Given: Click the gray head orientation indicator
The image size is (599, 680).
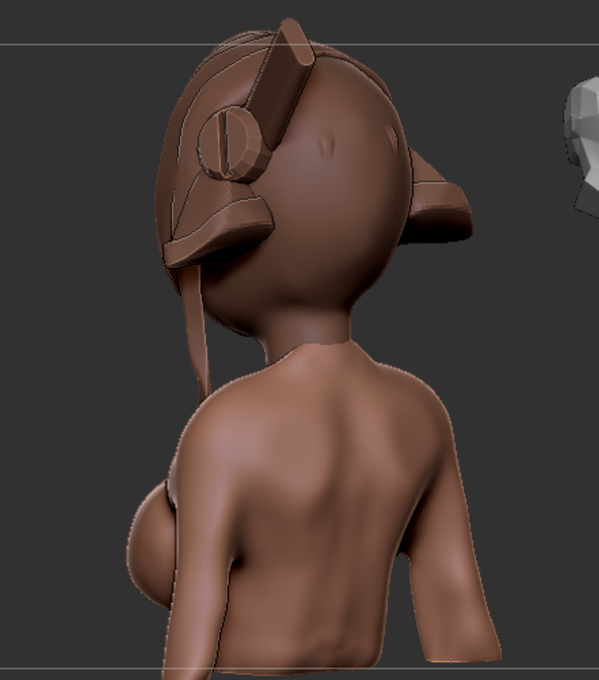Looking at the screenshot, I should tap(582, 145).
